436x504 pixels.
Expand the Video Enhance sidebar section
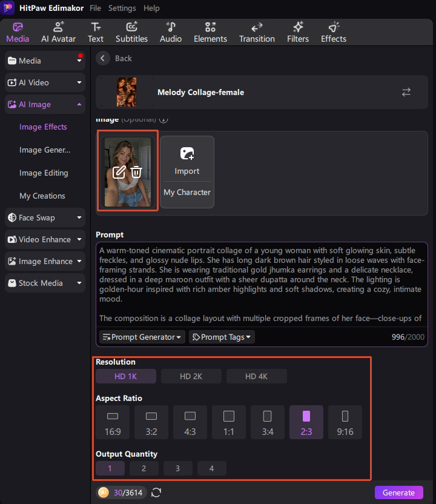[x=45, y=239]
